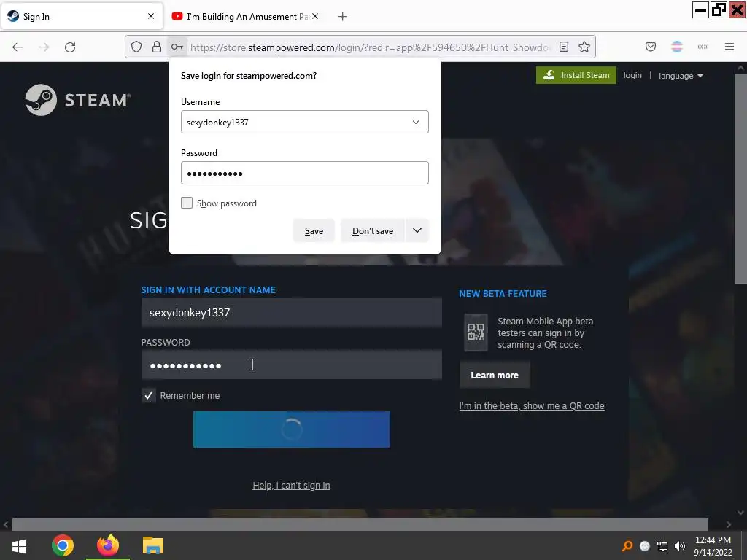
Task: Click the Learn more button
Action: [x=495, y=376]
